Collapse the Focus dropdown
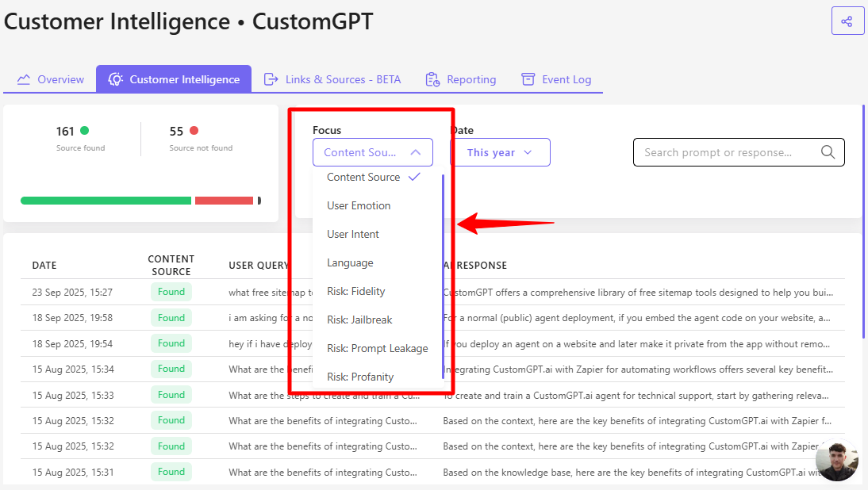 tap(373, 152)
